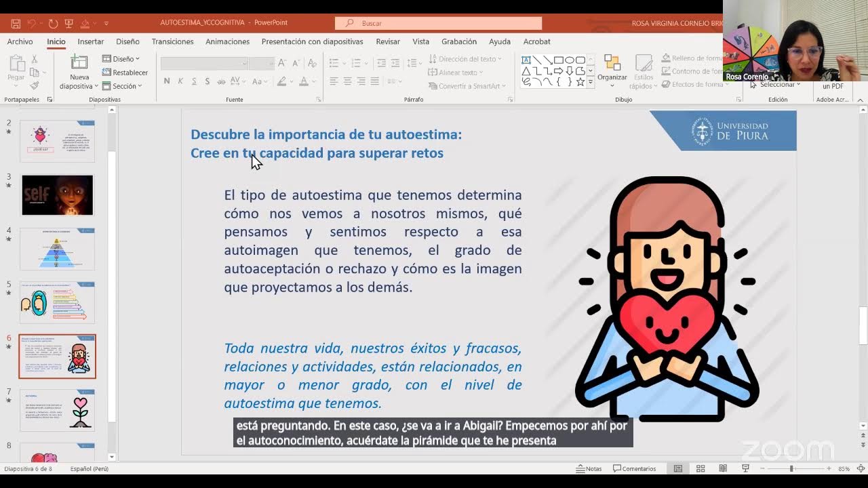868x488 pixels.
Task: Open Dirección del texto dropdown
Action: pos(465,59)
